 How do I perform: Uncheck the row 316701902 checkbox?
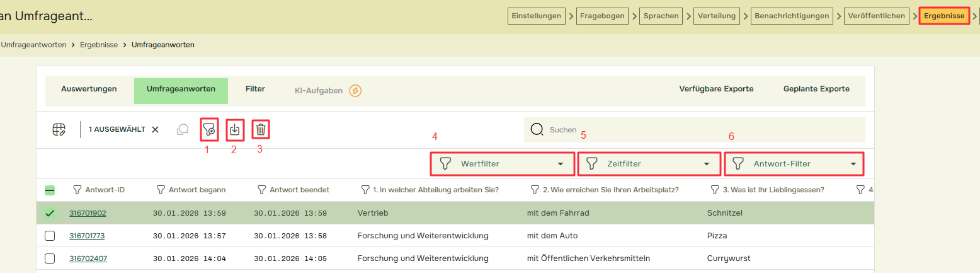(x=50, y=213)
